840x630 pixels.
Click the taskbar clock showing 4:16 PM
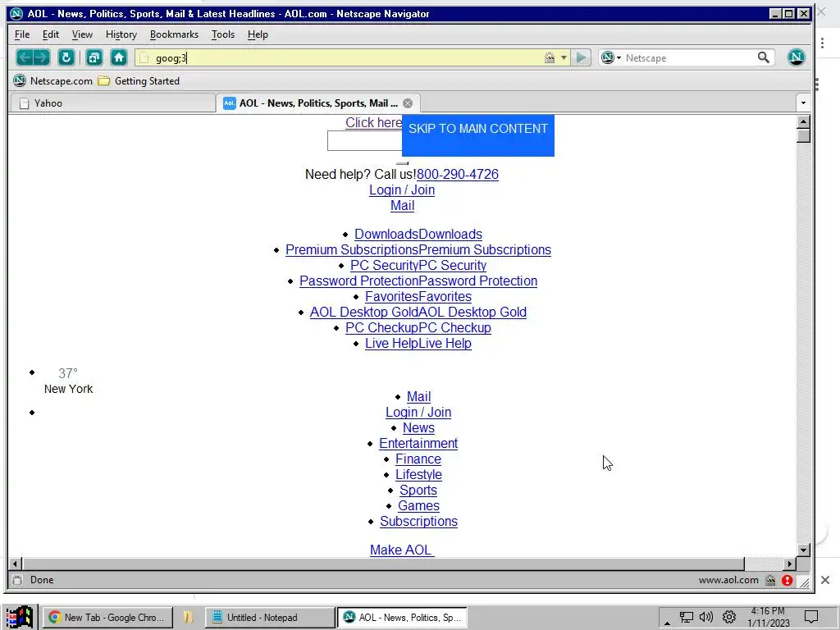(x=768, y=617)
